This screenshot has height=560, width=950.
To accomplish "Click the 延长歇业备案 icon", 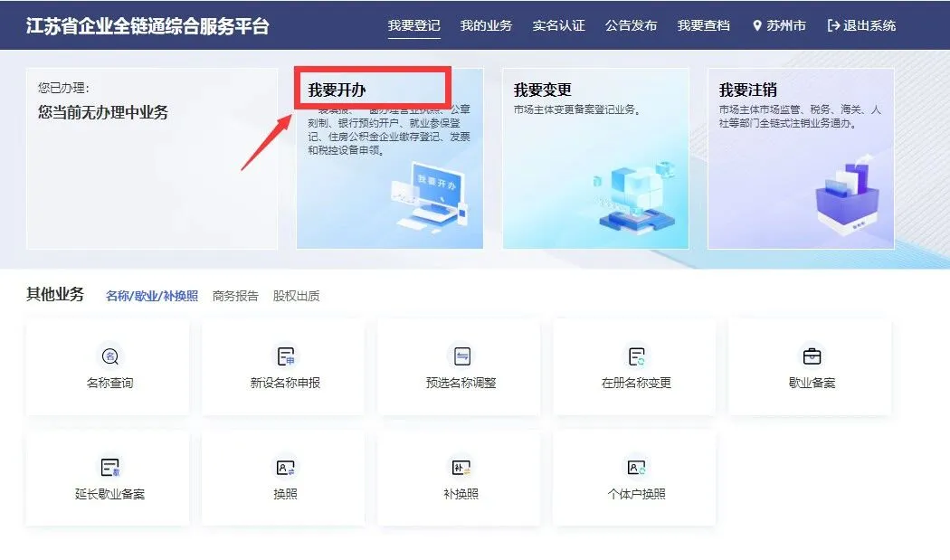I will [109, 467].
